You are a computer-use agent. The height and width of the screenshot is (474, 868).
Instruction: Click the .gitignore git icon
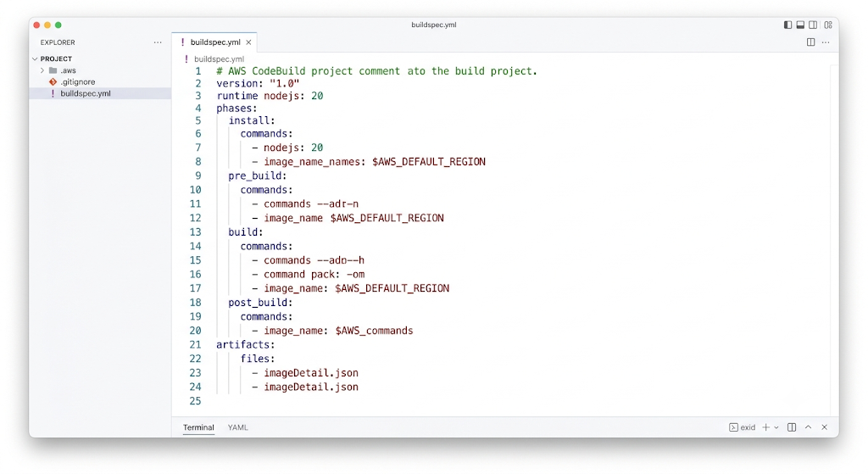[x=53, y=82]
